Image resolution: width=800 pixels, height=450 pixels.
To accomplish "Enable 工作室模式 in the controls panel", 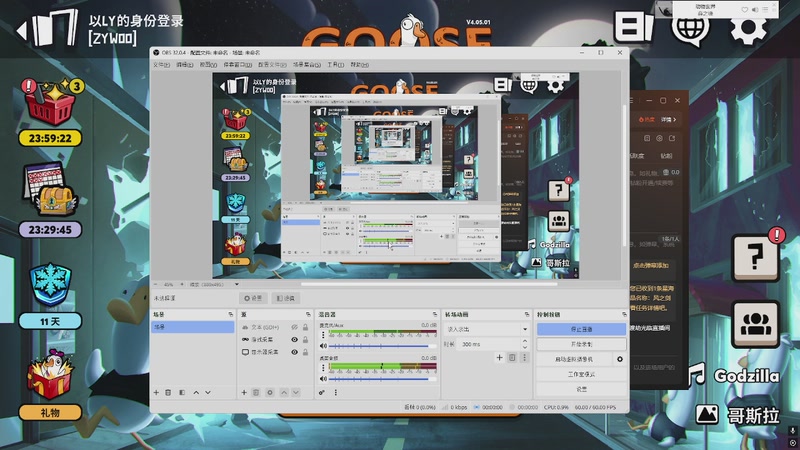I will point(582,374).
